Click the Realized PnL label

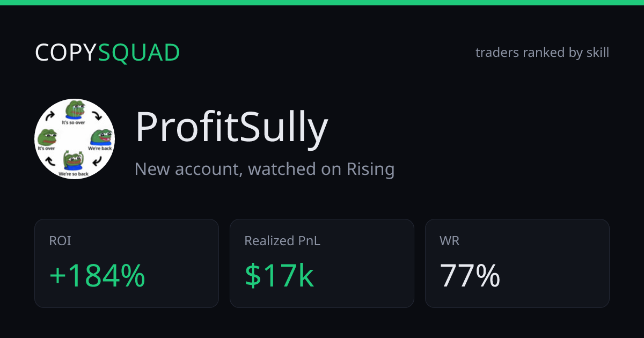pyautogui.click(x=282, y=241)
